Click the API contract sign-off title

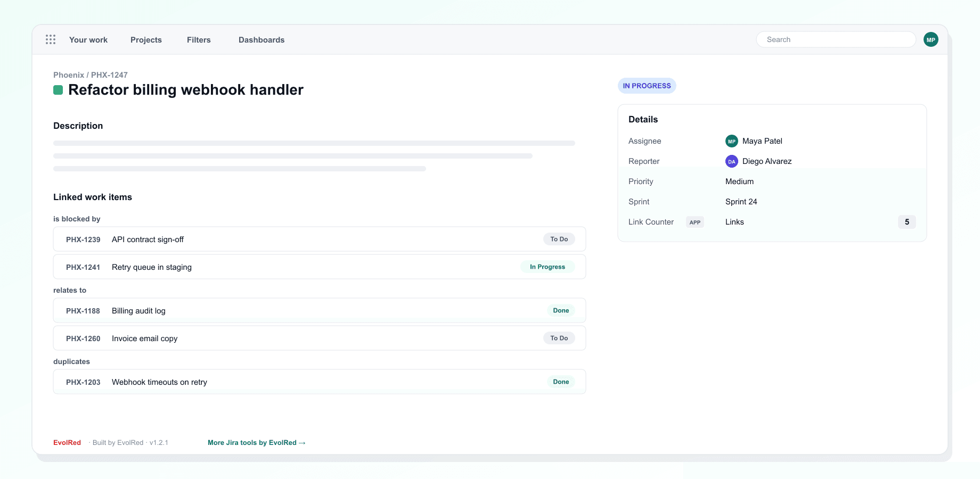pyautogui.click(x=148, y=240)
